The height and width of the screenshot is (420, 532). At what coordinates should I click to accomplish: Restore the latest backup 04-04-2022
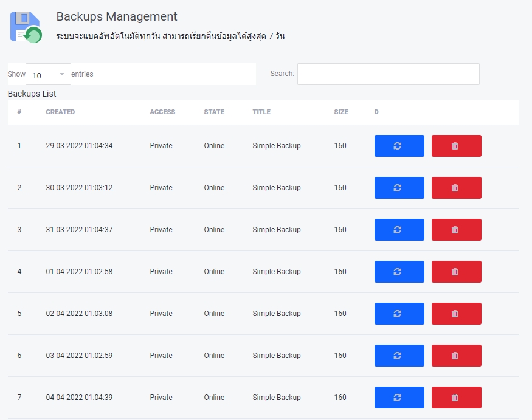(x=399, y=398)
